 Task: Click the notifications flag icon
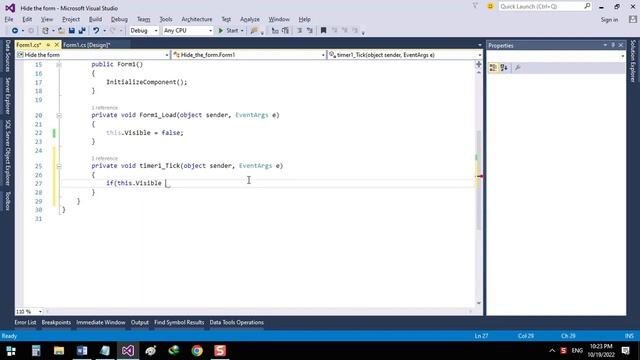(475, 6)
